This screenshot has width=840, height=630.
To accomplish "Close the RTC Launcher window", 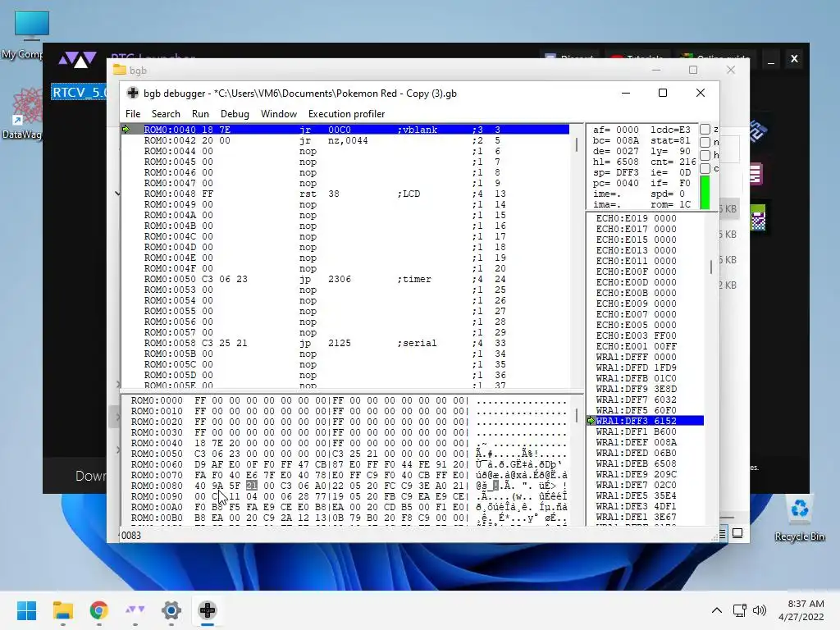I will 794,59.
